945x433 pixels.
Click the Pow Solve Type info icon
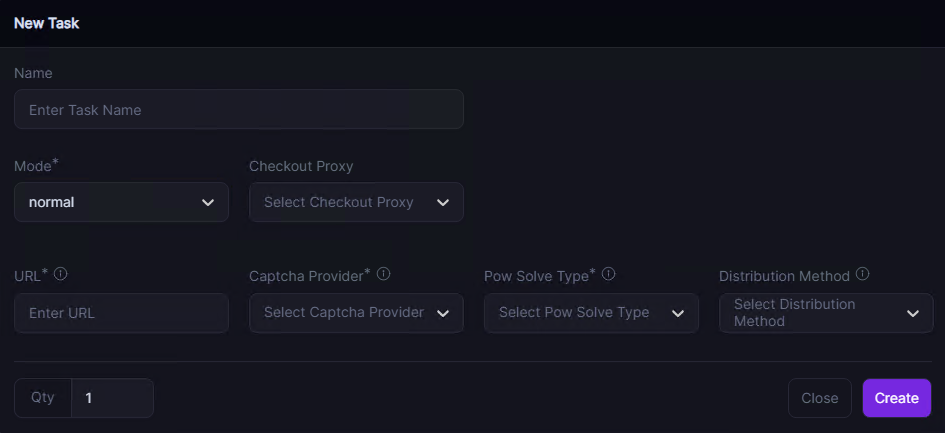(609, 274)
